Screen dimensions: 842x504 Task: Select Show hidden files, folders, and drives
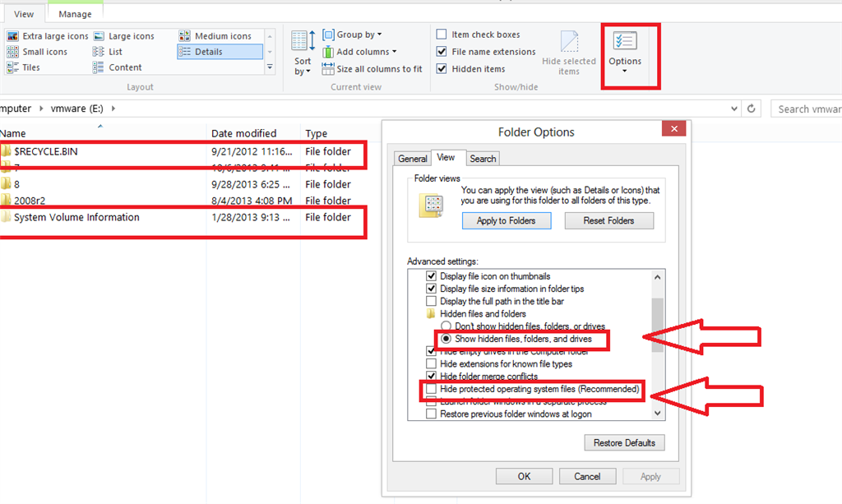pyautogui.click(x=444, y=339)
